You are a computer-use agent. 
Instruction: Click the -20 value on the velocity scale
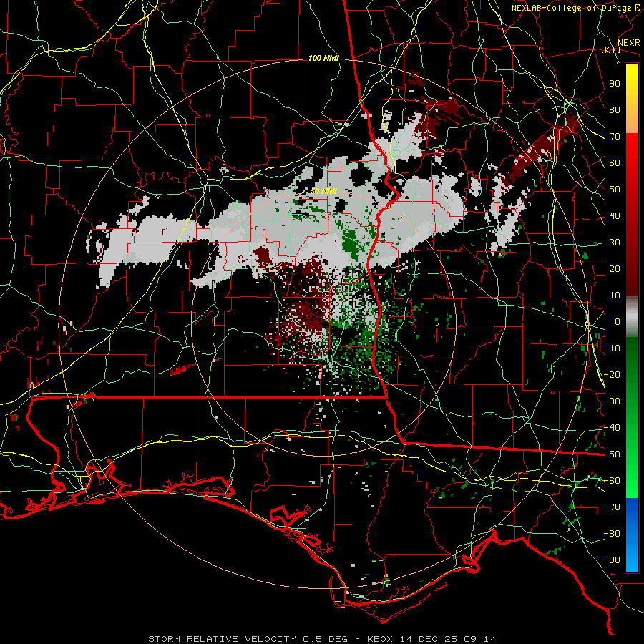(612, 374)
